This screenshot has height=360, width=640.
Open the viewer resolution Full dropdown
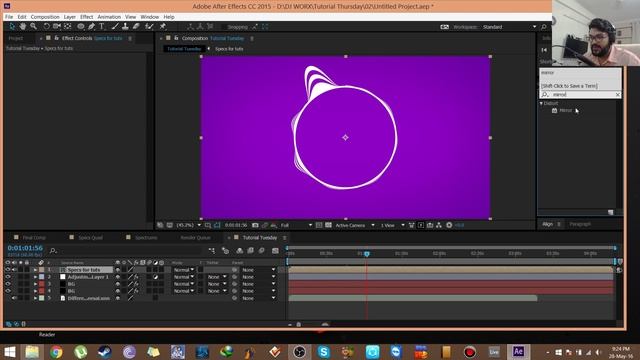point(296,225)
